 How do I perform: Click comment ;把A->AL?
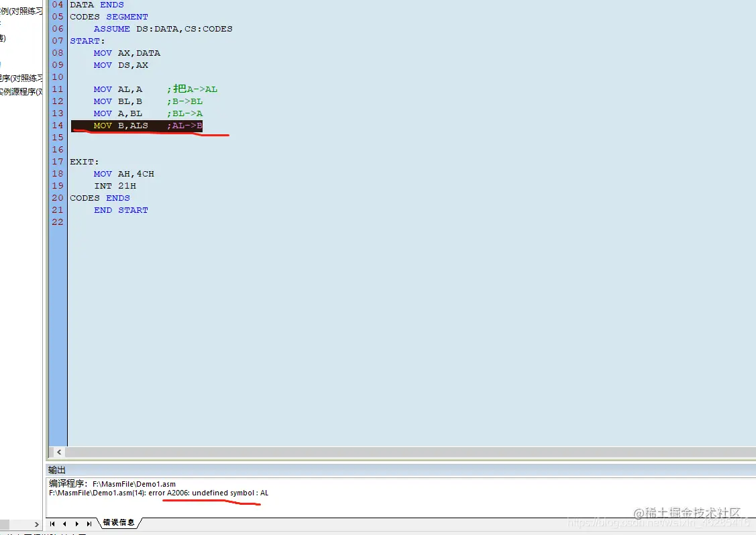point(192,89)
